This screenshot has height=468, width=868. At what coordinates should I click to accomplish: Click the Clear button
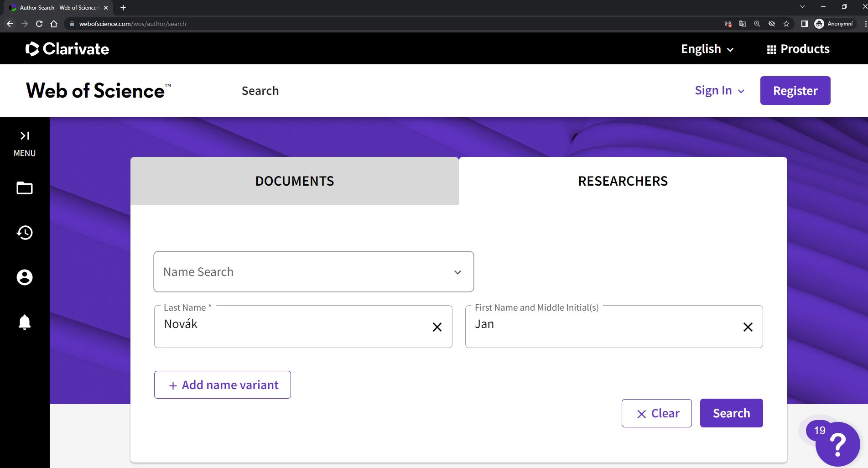click(x=657, y=413)
